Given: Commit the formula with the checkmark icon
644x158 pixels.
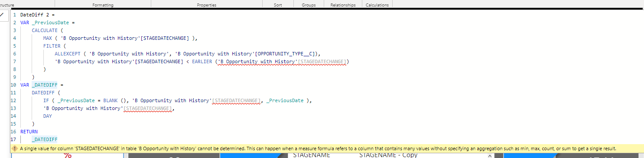Looking at the screenshot, I should tap(2, 15).
